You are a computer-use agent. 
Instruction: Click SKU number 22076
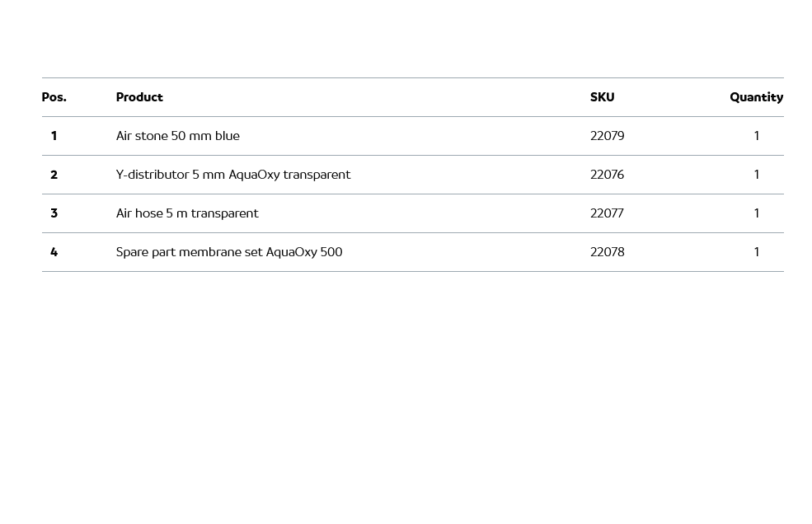point(607,175)
